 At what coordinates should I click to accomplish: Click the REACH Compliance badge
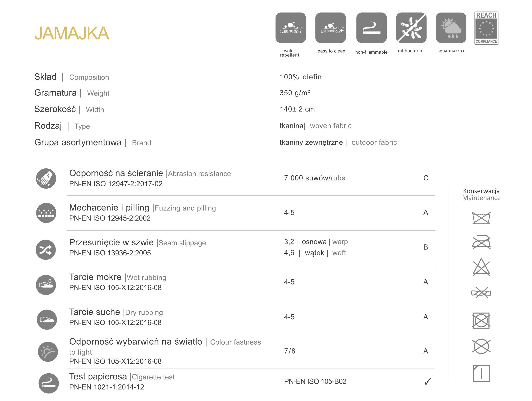(x=486, y=28)
